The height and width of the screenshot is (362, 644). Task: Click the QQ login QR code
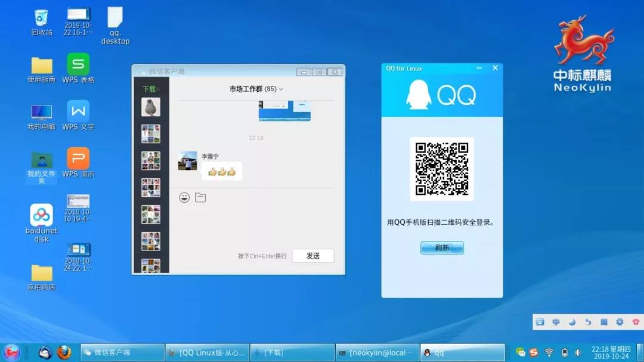[442, 169]
